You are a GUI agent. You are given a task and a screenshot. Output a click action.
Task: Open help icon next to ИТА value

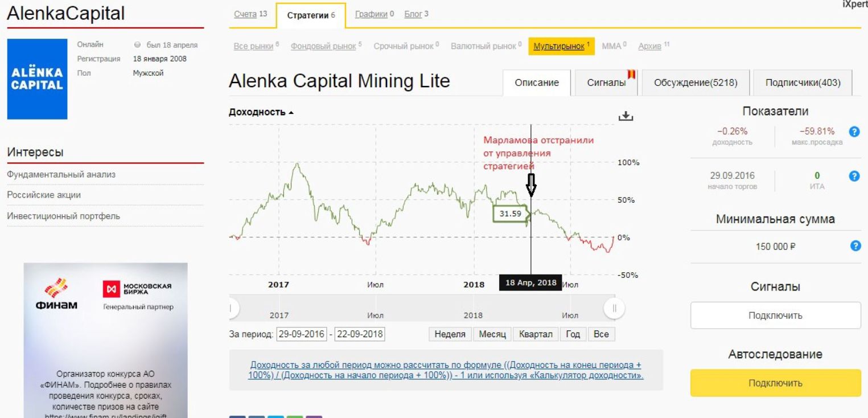click(x=853, y=176)
